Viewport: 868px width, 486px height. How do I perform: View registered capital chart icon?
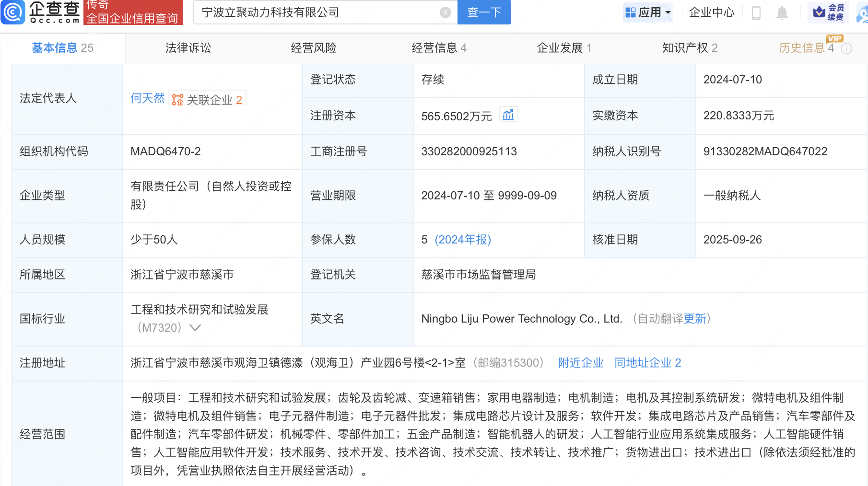point(508,115)
